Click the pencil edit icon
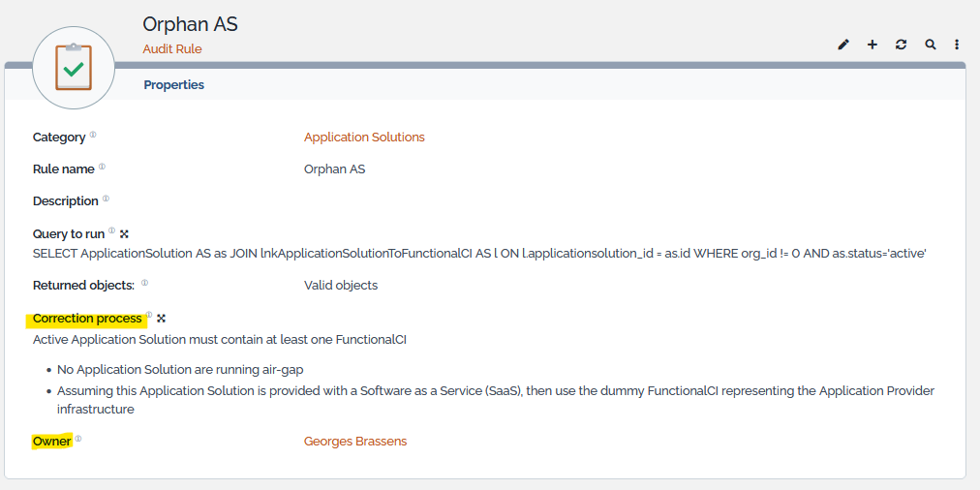980x490 pixels. point(843,45)
